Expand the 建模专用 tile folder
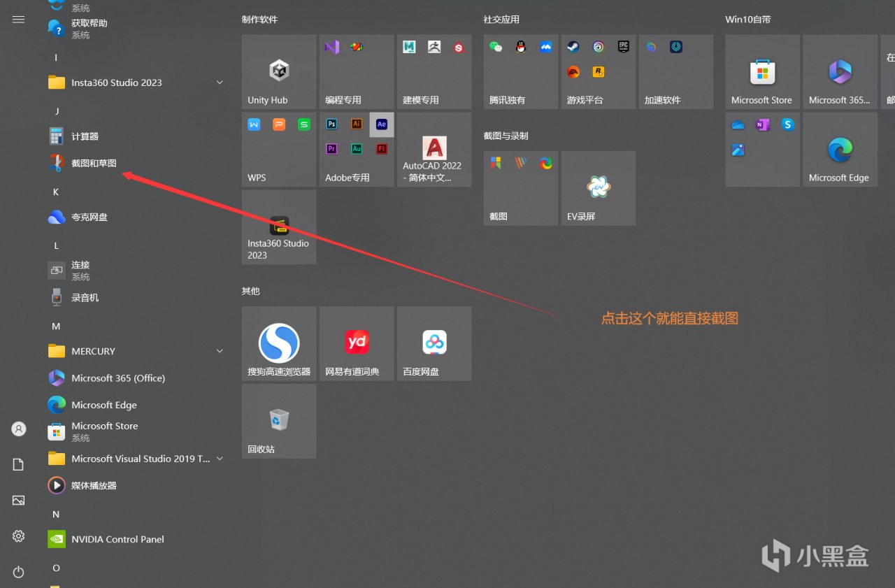This screenshot has height=588, width=895. (x=434, y=72)
